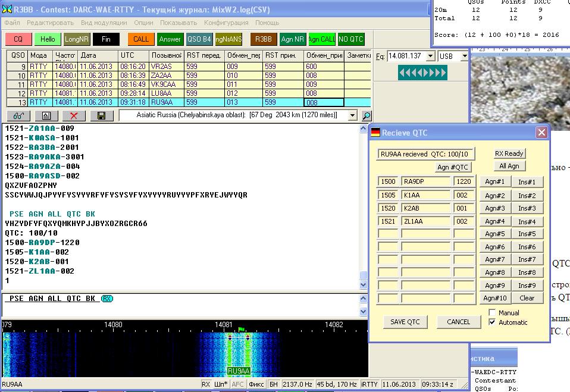Viewport: 570px width, 392px height.
Task: Click the German flag icon in QTC dialog
Action: pos(375,133)
